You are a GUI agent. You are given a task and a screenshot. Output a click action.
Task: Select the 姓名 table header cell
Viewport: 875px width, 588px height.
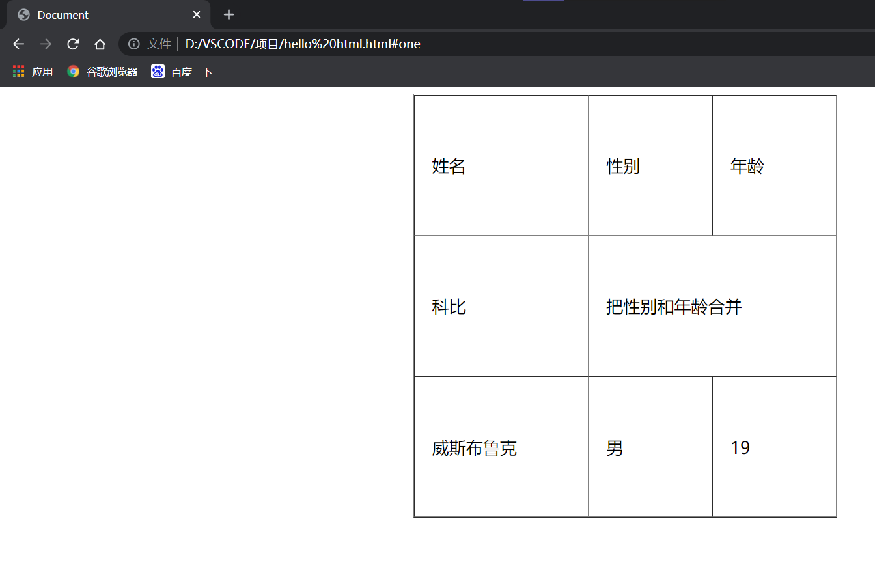click(x=500, y=165)
